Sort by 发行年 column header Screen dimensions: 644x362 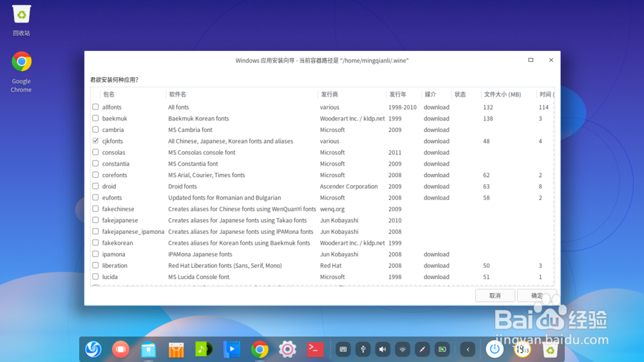click(404, 94)
